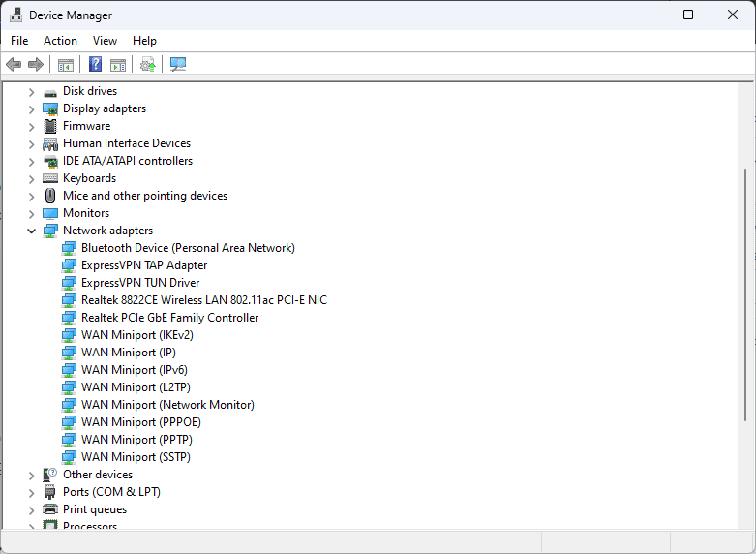Click Show/Hide Console Tree toolbar icon
Viewport: 756px width, 554px height.
pos(66,64)
